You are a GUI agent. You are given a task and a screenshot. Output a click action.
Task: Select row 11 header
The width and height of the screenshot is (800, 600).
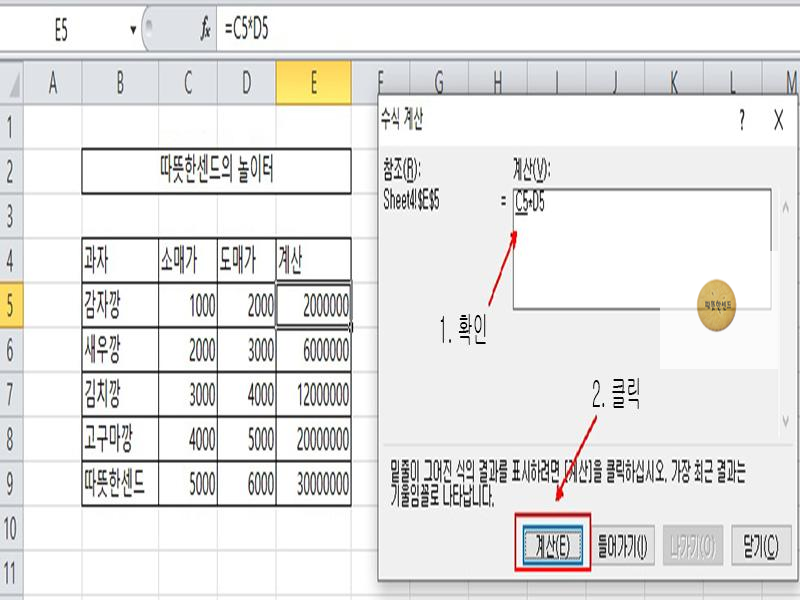(11, 572)
